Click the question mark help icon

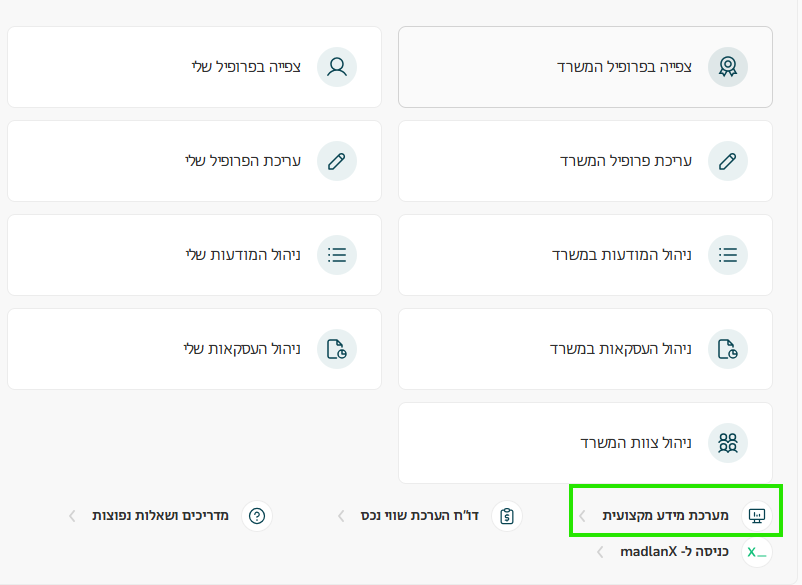pyautogui.click(x=257, y=516)
